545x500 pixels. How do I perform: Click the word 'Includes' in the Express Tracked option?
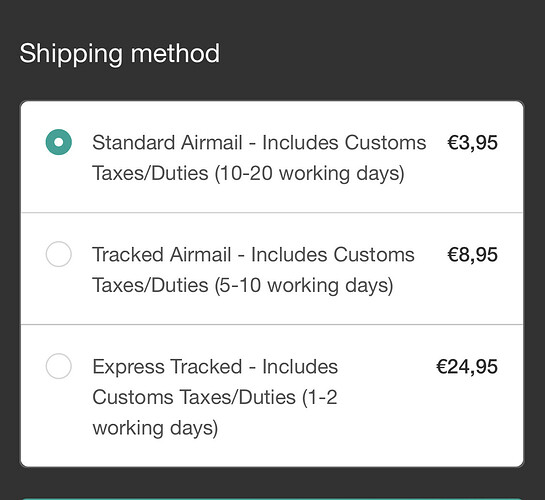pyautogui.click(x=300, y=367)
